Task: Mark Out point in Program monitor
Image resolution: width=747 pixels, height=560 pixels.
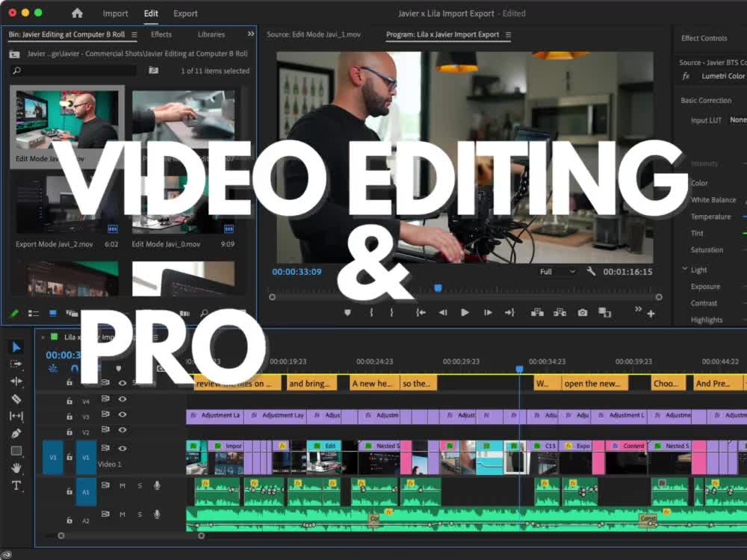Action: (391, 313)
